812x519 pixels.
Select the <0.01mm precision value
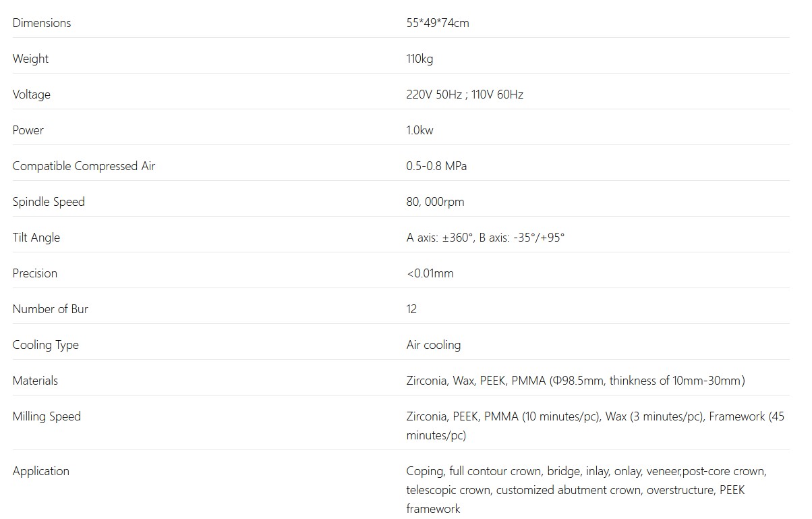(430, 273)
